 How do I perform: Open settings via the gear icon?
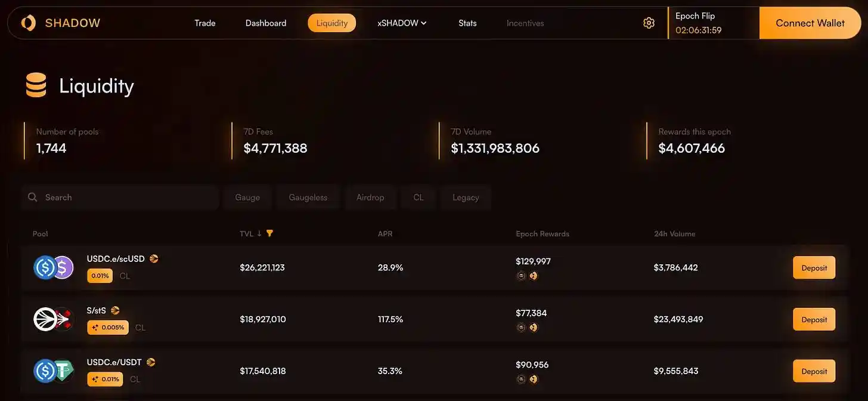point(649,23)
